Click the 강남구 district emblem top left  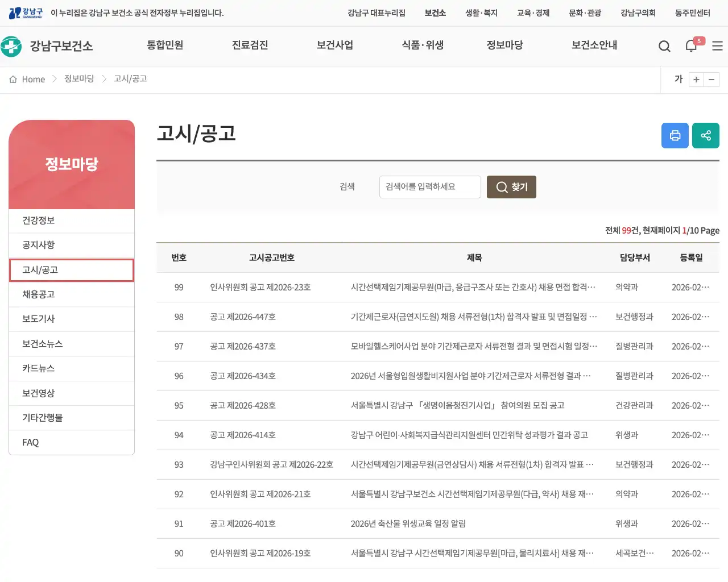(15, 13)
